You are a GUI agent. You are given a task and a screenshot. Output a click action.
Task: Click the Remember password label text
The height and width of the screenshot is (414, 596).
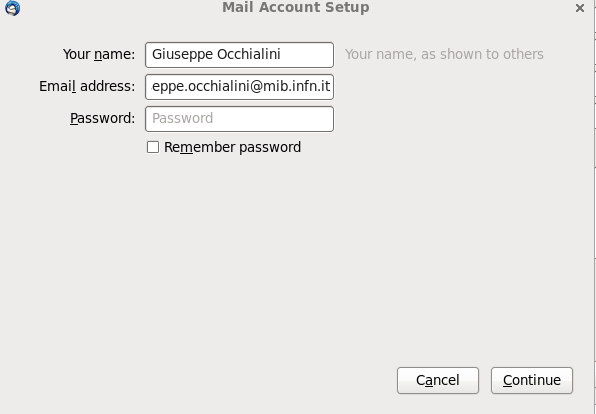[x=232, y=147]
